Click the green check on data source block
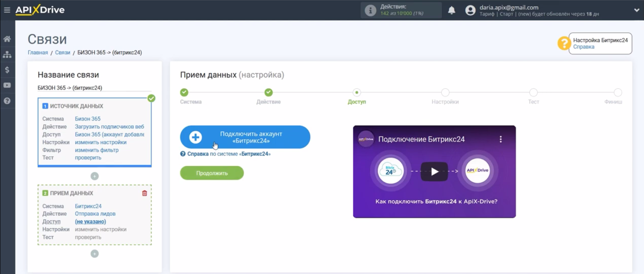The width and height of the screenshot is (644, 274). click(x=152, y=98)
